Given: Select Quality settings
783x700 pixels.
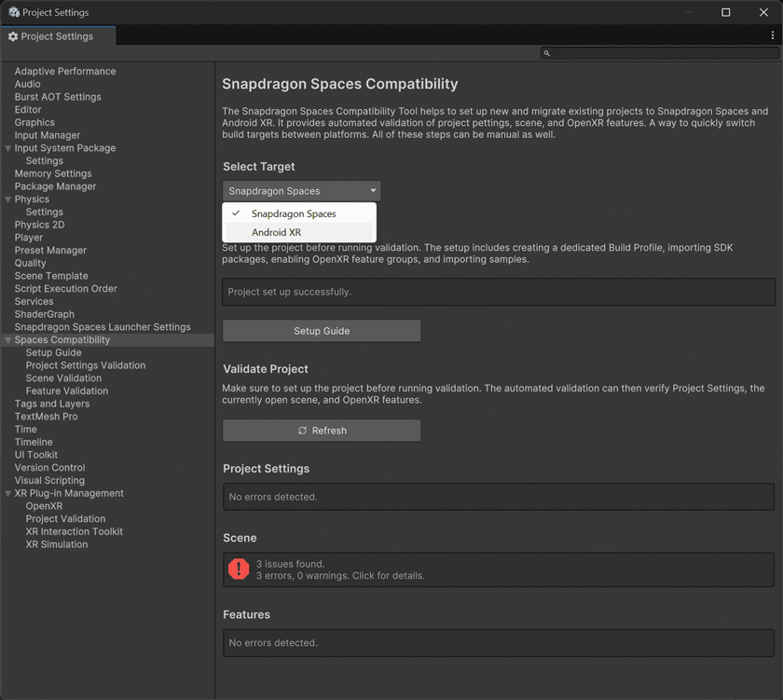Looking at the screenshot, I should pyautogui.click(x=30, y=263).
